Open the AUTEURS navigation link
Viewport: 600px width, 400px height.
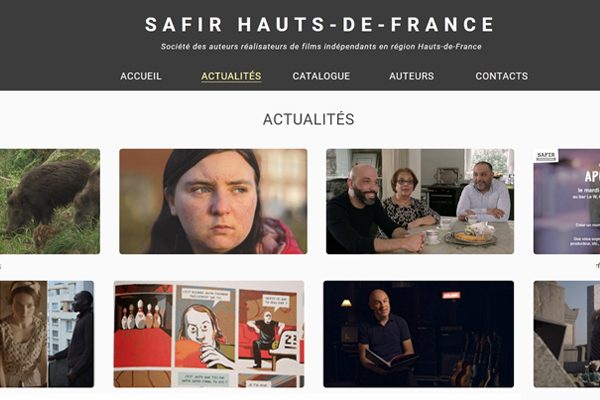411,76
